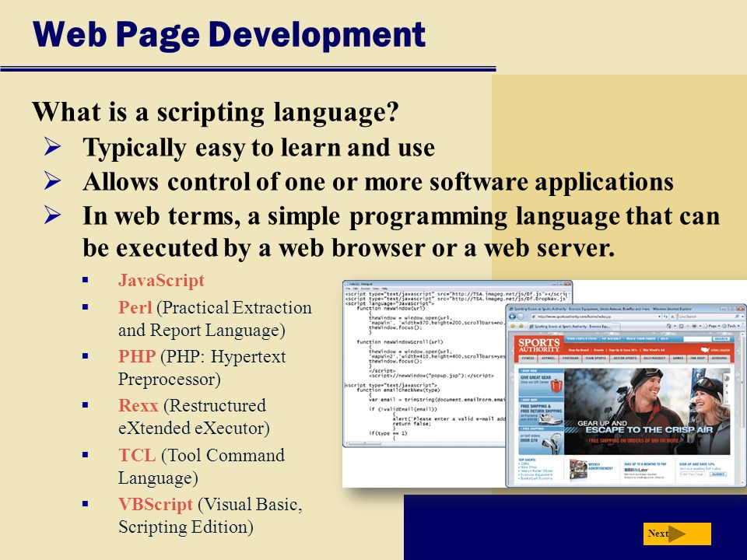Click Internet Explorer forward button in browser image
The width and height of the screenshot is (747, 560).
coord(521,317)
